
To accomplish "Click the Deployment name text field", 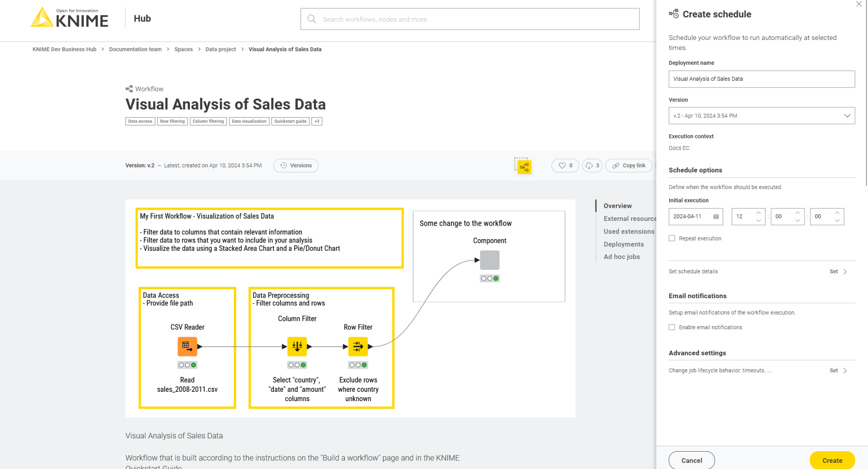I will coord(761,79).
